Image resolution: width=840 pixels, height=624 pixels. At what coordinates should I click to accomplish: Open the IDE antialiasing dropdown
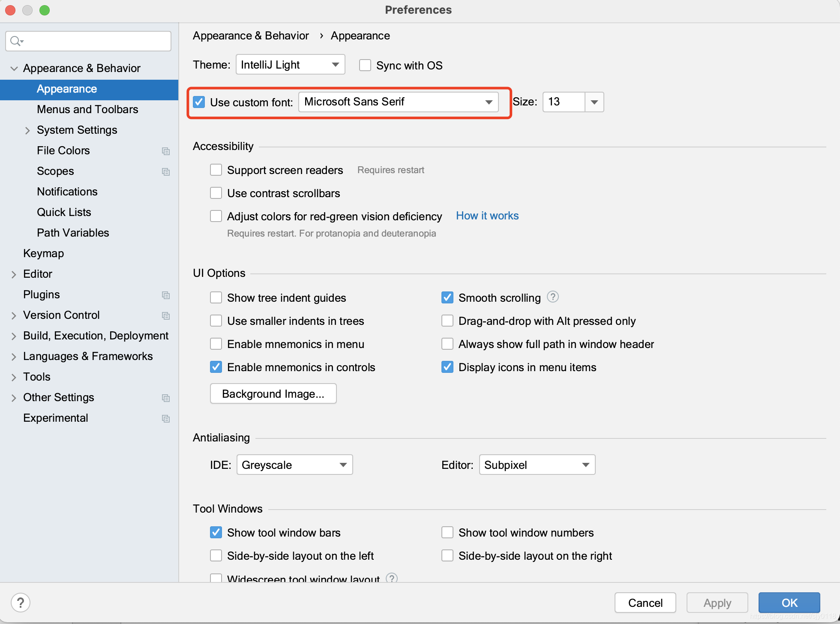click(295, 465)
